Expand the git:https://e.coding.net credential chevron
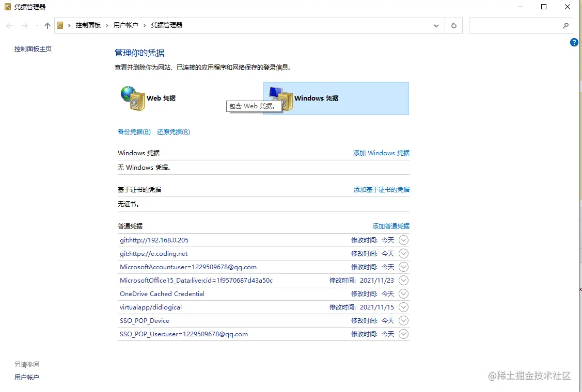 (x=403, y=253)
